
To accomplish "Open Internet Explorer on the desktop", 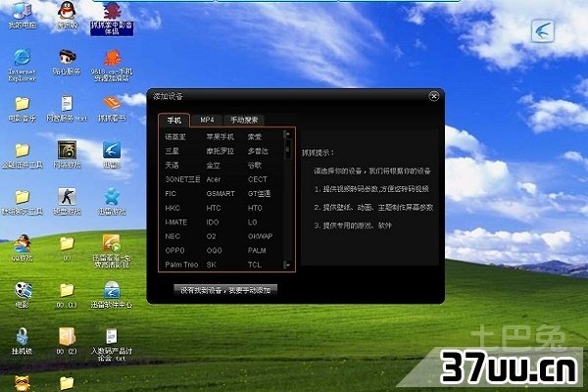I will pyautogui.click(x=23, y=65).
